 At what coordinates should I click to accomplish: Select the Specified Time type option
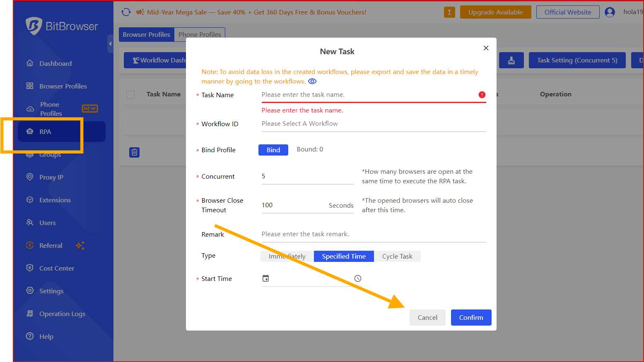(x=344, y=257)
